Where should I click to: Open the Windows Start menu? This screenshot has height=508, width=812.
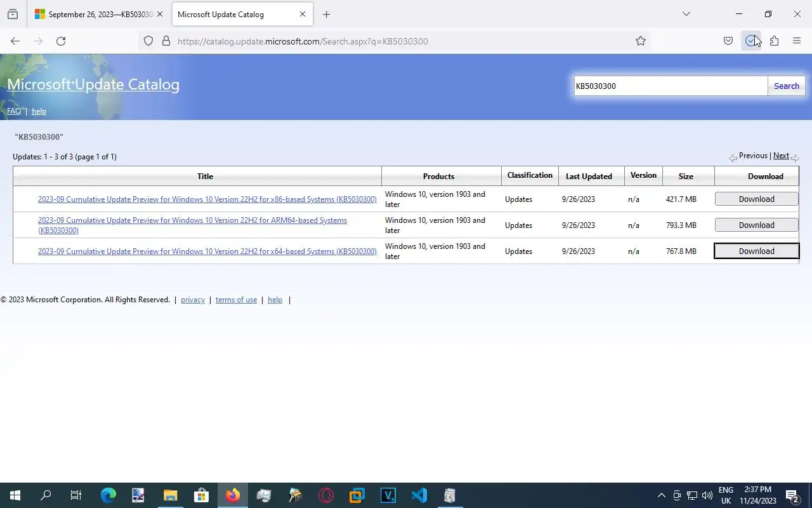point(15,495)
